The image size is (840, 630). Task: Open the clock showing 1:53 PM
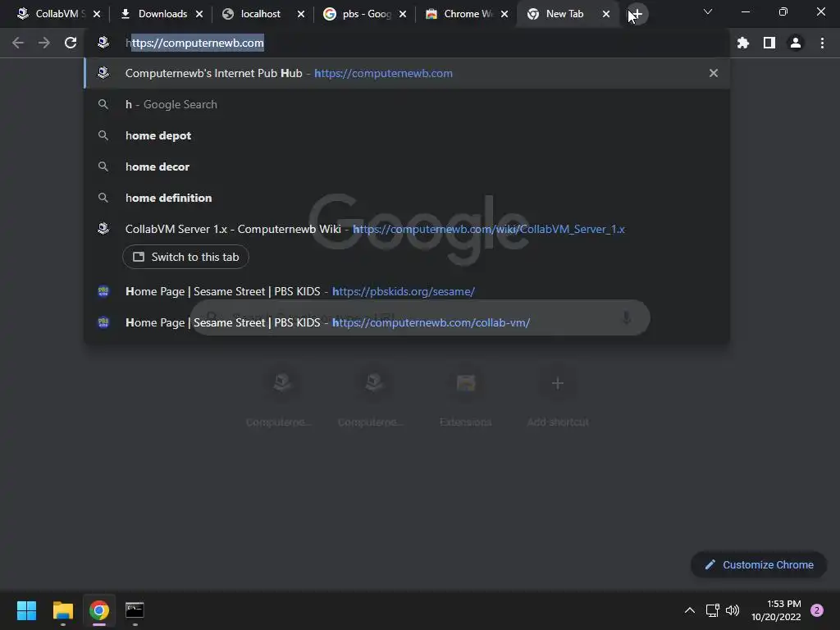coord(776,610)
